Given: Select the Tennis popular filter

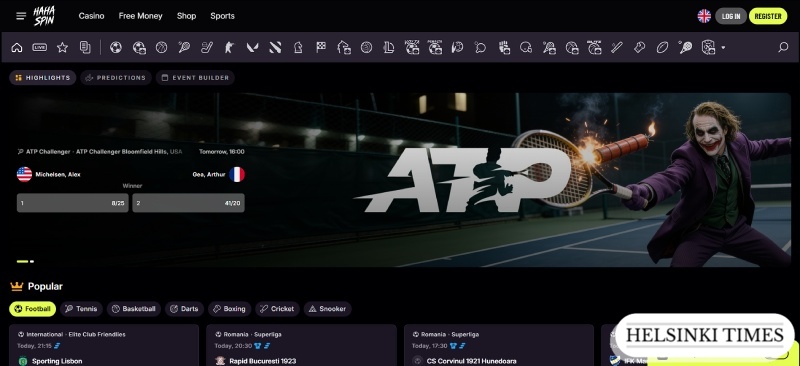Looking at the screenshot, I should 81,309.
